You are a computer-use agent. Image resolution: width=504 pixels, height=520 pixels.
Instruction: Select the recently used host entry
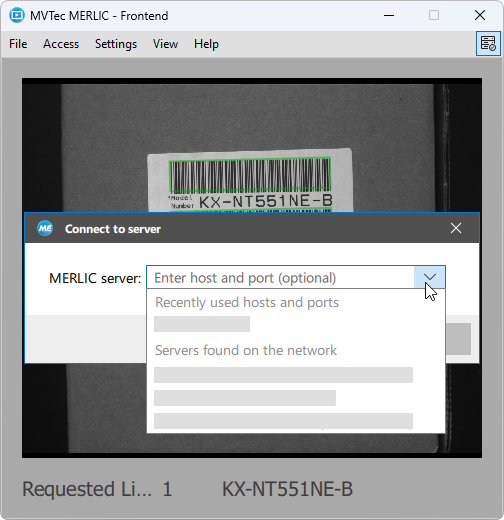coord(202,324)
